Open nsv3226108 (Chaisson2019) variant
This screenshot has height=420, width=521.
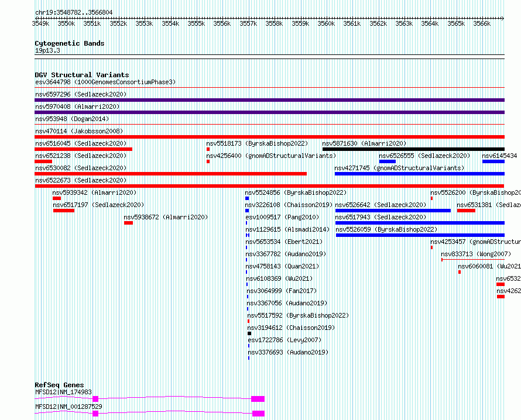[x=289, y=205]
